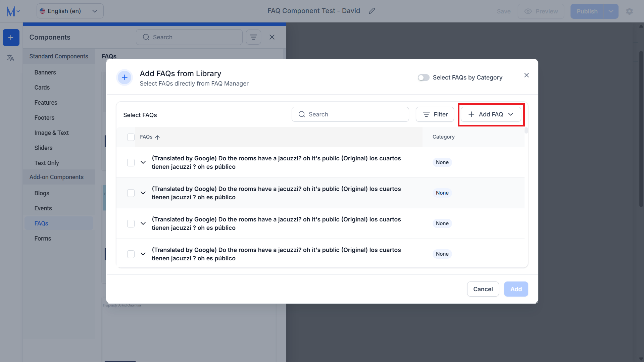
Task: Click the Cancel button
Action: tap(483, 289)
